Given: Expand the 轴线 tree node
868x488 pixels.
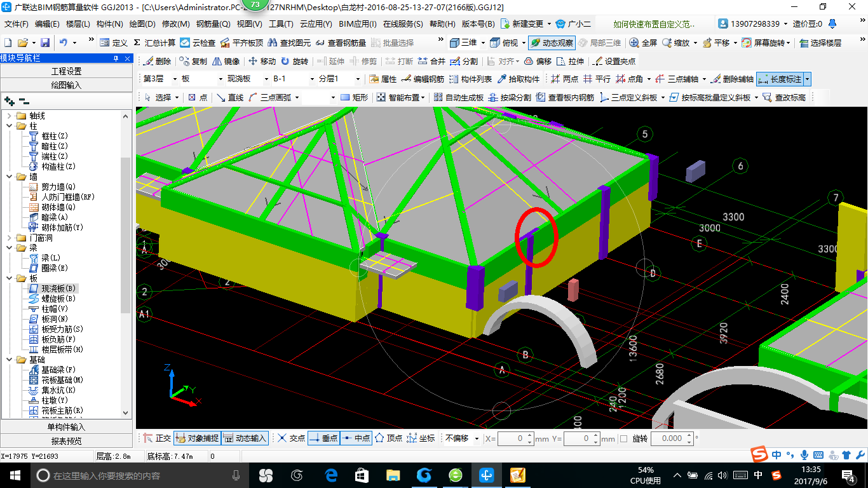Looking at the screenshot, I should tap(9, 116).
